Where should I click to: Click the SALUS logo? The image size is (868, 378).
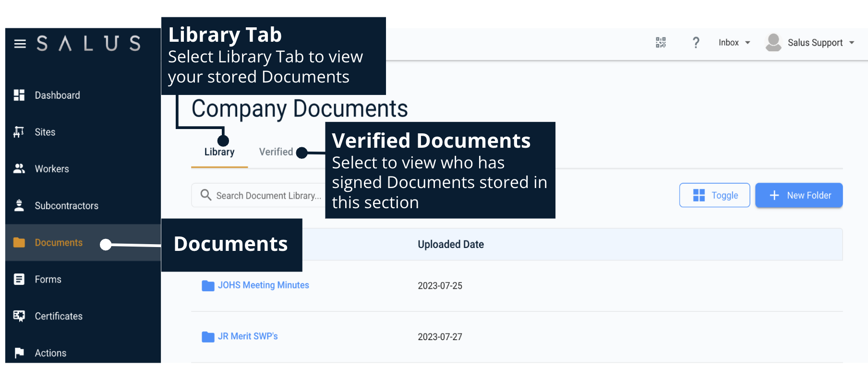coord(89,44)
